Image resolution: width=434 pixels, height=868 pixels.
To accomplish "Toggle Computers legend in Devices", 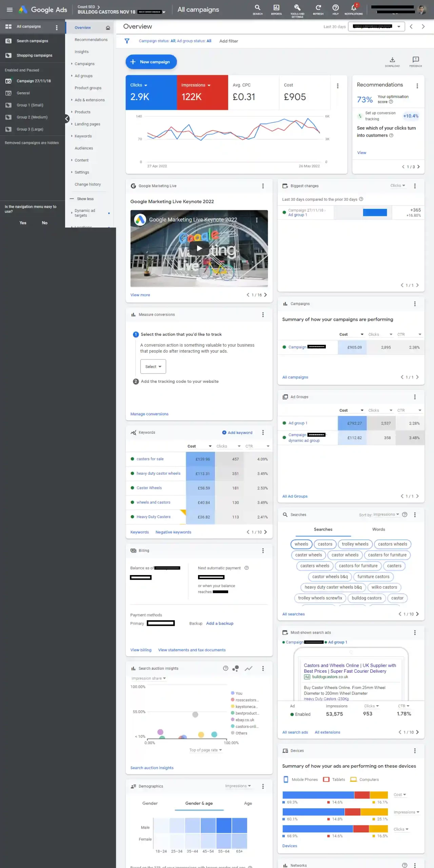I will coord(364,780).
